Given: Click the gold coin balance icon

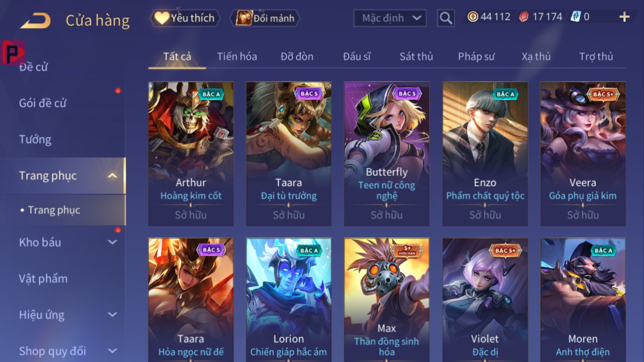Looking at the screenshot, I should [x=472, y=17].
